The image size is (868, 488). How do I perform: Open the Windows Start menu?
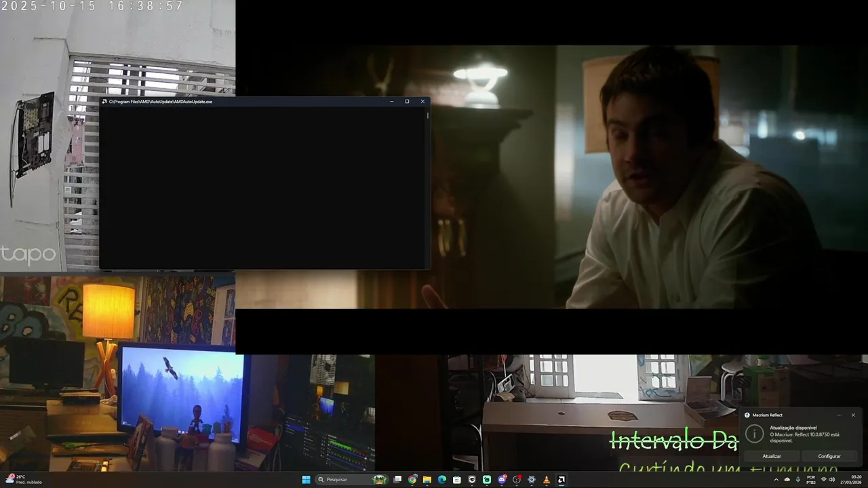[306, 479]
